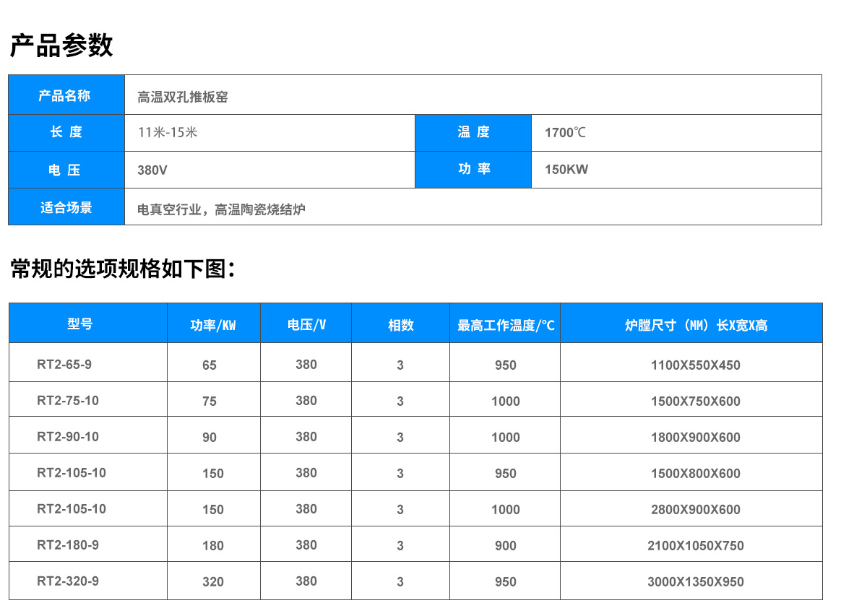Click the 型号 column header
867x616 pixels.
coord(80,324)
